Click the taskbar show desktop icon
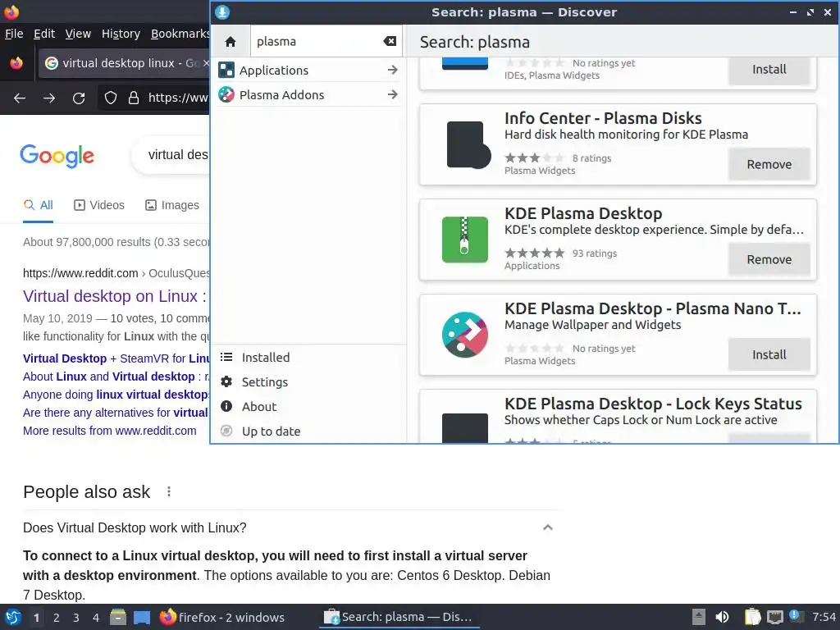The height and width of the screenshot is (630, 840). click(142, 617)
